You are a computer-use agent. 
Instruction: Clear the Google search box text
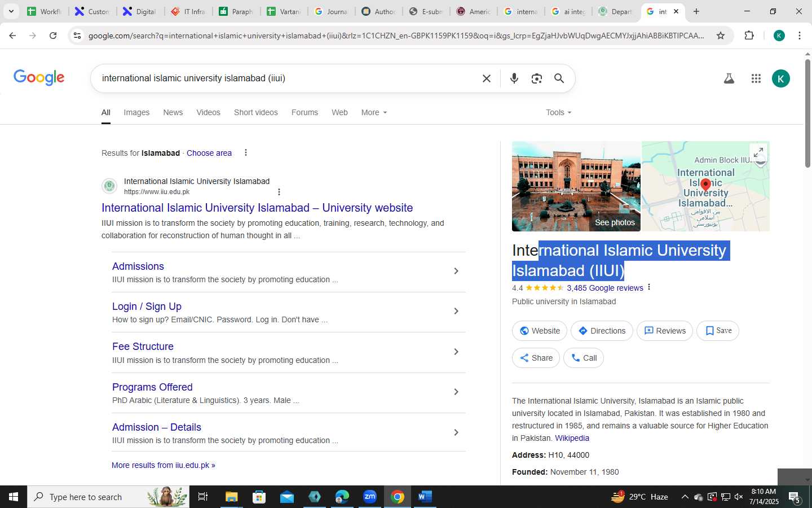(x=487, y=78)
